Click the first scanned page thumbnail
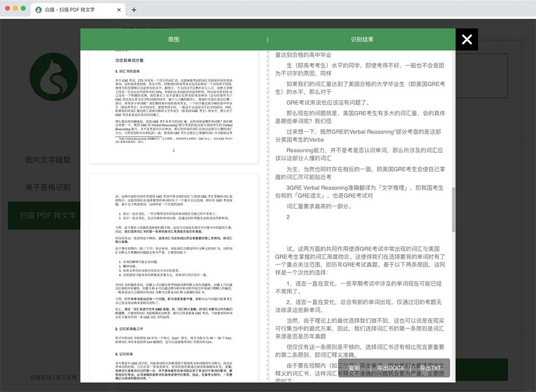The height and width of the screenshot is (392, 536). pos(174,107)
